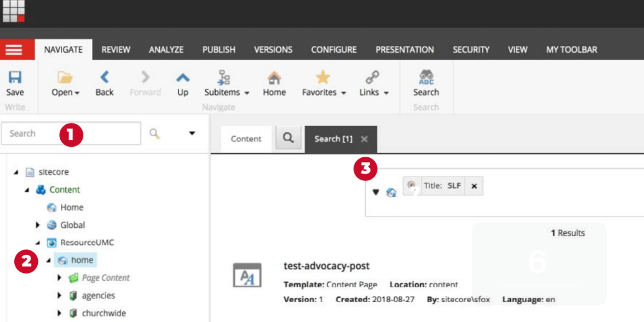Screen dimensions: 644x322
Task: Click the Content cubes icon in tree
Action: click(40, 190)
